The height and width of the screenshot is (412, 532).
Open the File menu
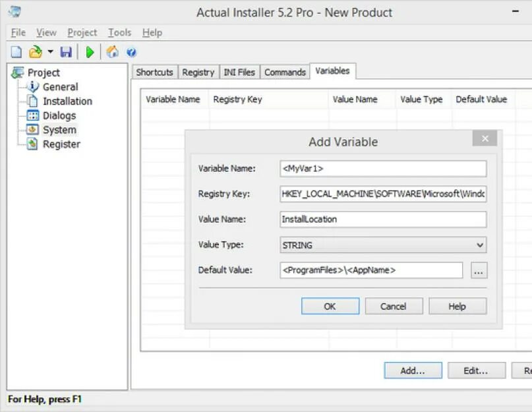pos(18,32)
